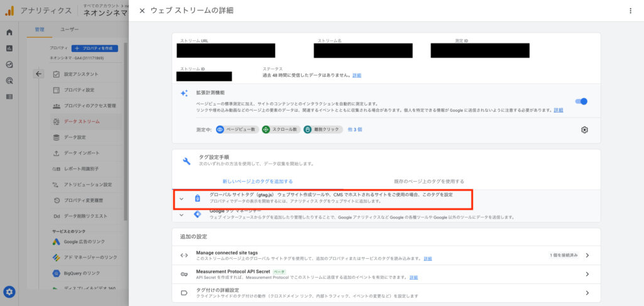Image resolution: width=644 pixels, height=306 pixels.
Task: Open the Reports icon in left sidebar
Action: click(9, 48)
